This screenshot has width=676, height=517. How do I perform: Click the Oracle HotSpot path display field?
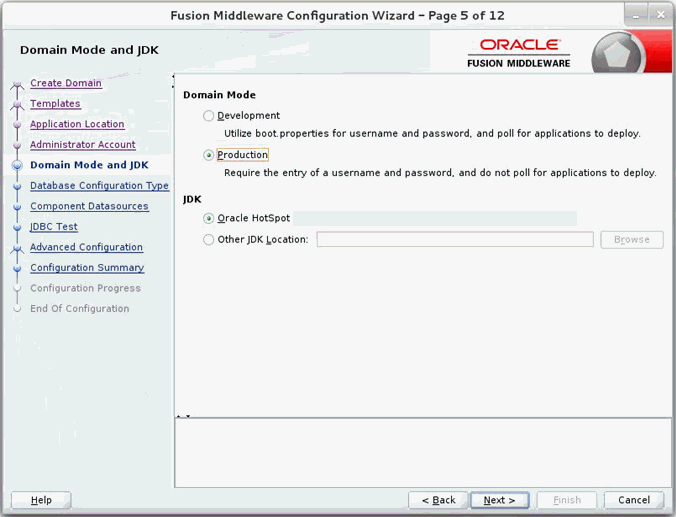coord(435,218)
